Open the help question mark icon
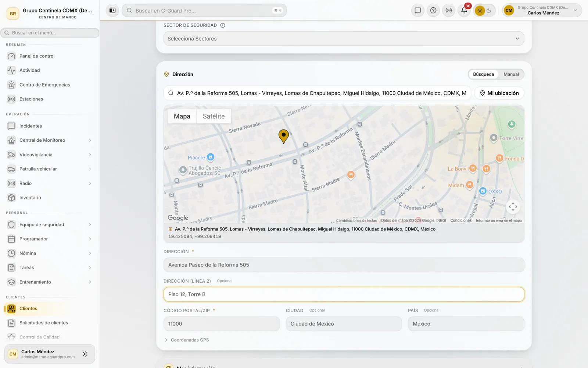 tap(433, 10)
